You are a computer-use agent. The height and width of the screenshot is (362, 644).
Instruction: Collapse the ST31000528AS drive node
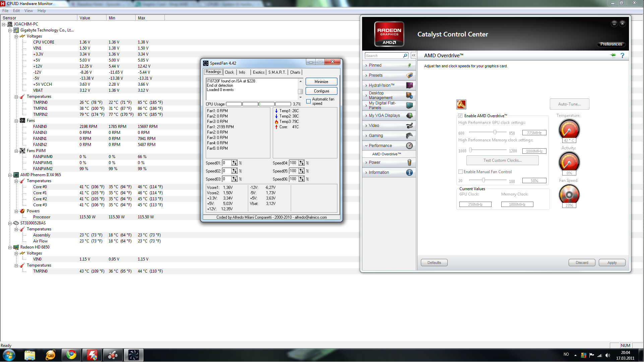[x=10, y=223]
